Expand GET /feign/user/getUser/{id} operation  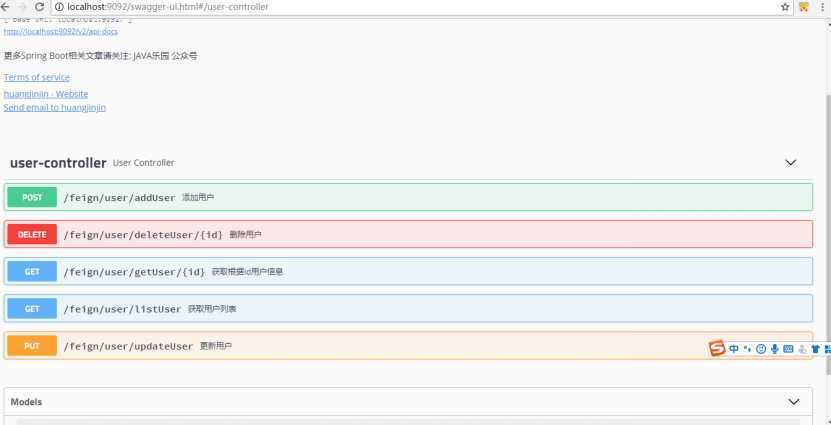tap(408, 271)
